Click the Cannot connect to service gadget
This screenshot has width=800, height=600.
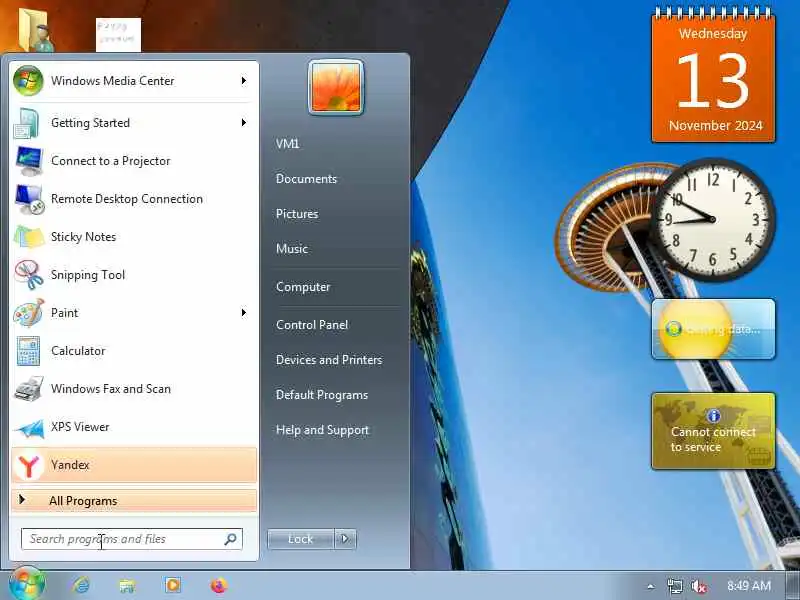pyautogui.click(x=713, y=431)
